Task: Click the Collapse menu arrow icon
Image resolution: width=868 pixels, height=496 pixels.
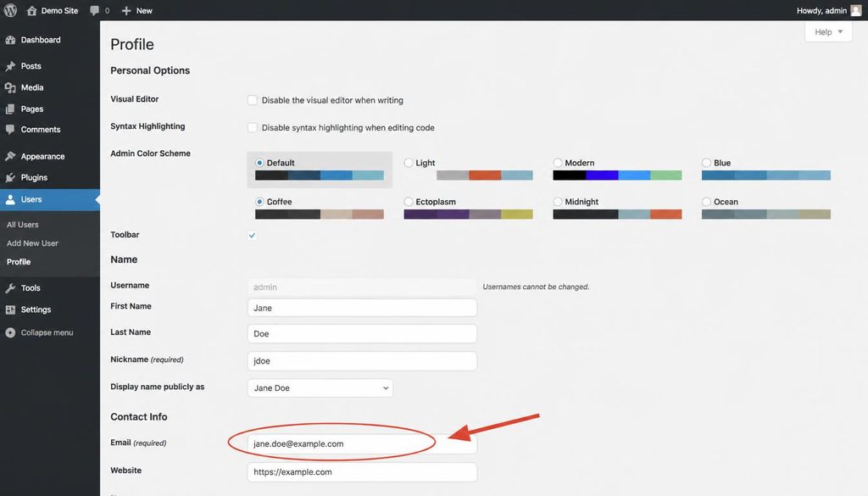Action: pos(10,332)
